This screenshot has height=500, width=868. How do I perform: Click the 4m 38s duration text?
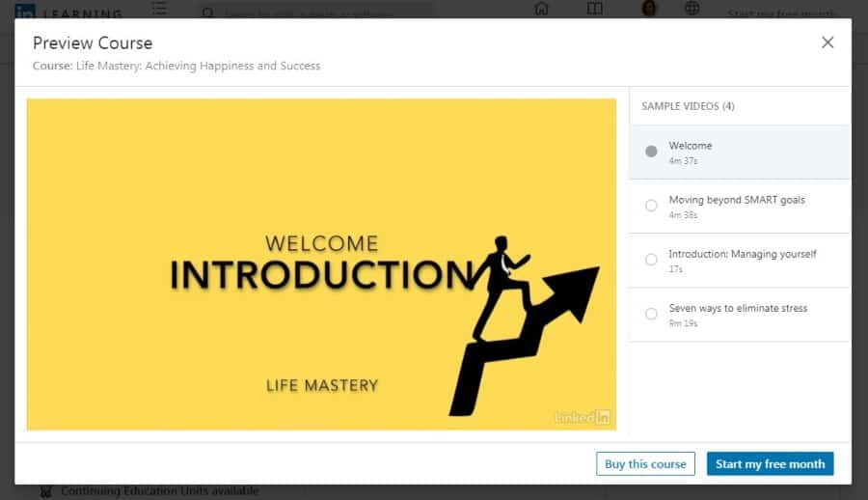(683, 215)
